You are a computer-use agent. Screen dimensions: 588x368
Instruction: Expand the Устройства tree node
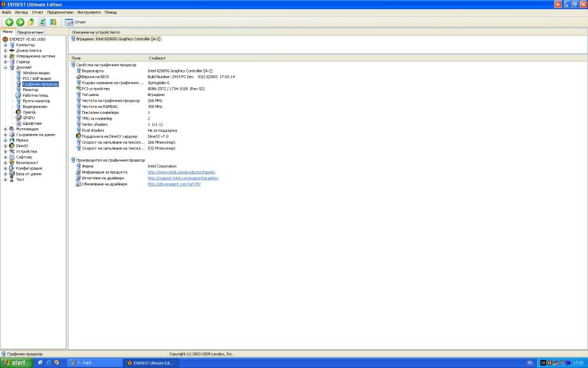click(5, 152)
